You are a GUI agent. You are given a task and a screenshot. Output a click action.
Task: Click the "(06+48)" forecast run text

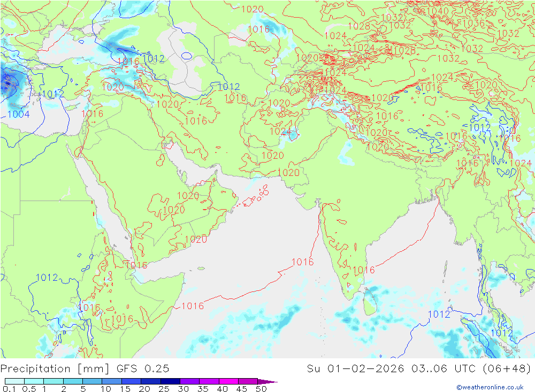507,369
